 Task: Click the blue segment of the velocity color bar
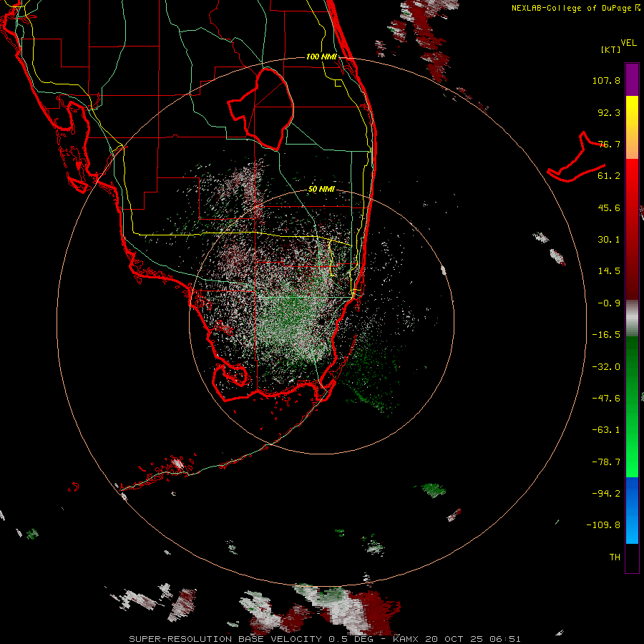632,510
